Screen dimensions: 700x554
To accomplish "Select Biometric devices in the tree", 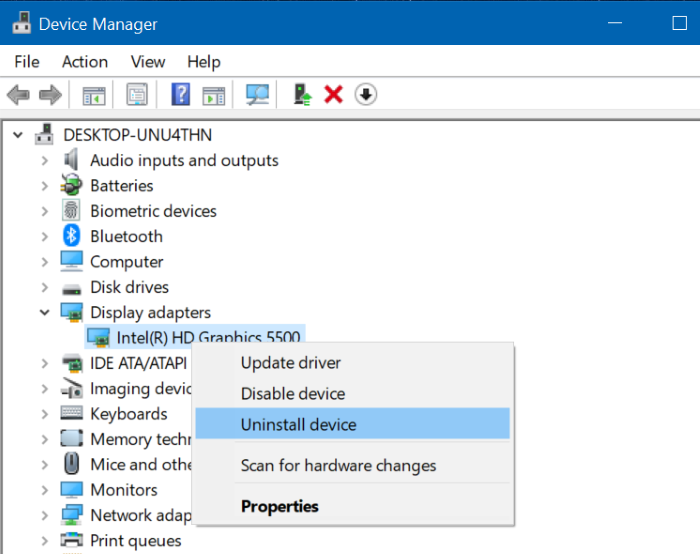I will coord(153,211).
